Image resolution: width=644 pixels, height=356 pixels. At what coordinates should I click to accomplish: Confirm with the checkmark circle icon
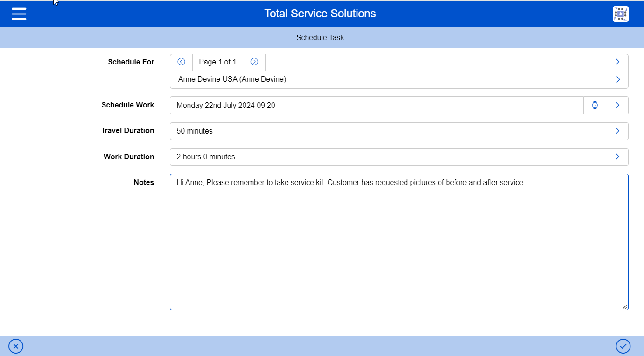[623, 346]
